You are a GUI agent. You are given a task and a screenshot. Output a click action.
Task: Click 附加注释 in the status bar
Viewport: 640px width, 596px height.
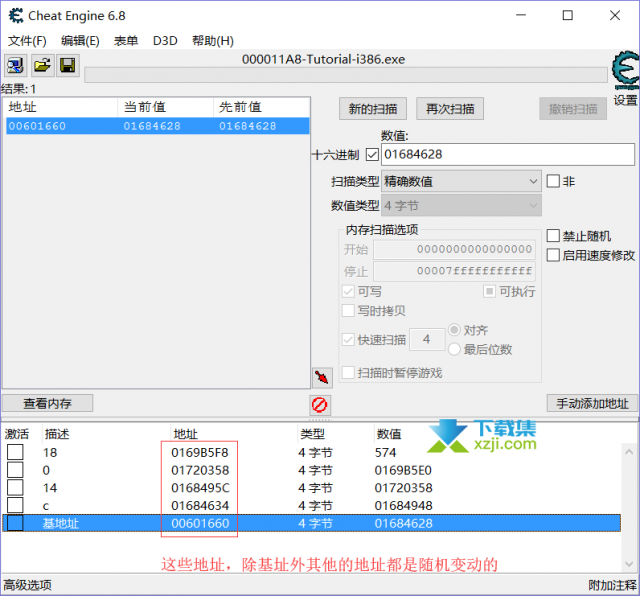(x=613, y=585)
